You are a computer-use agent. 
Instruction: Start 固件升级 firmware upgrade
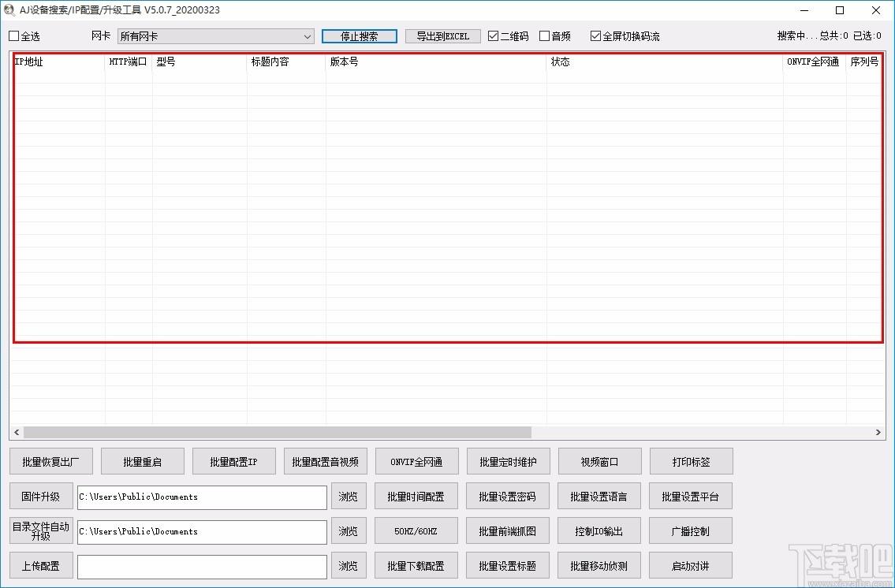(x=41, y=497)
